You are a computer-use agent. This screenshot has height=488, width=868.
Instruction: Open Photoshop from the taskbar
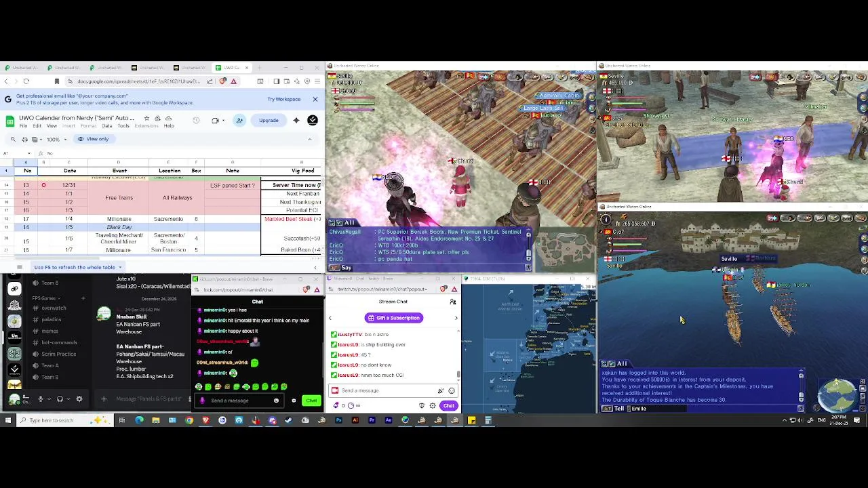tap(338, 420)
